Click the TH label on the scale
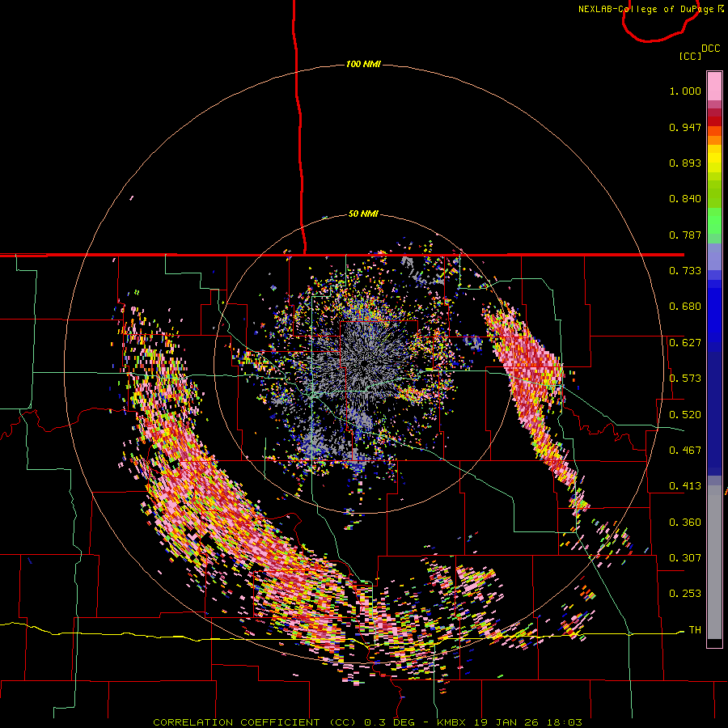This screenshot has width=728, height=728. pos(695,630)
